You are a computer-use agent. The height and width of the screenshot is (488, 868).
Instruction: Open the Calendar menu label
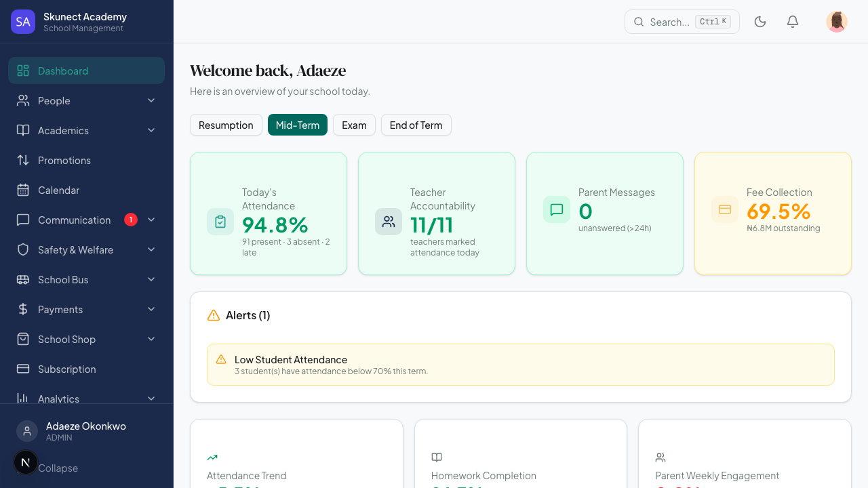tap(58, 190)
